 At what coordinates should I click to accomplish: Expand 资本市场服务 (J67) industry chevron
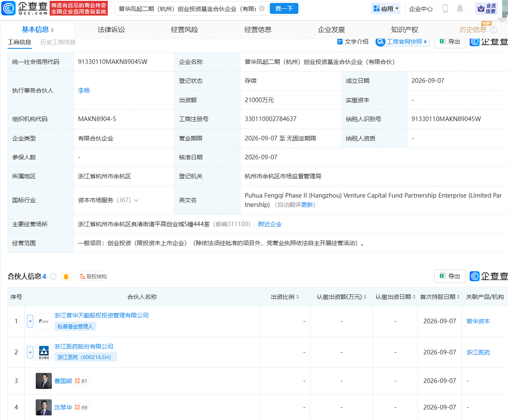tap(136, 201)
